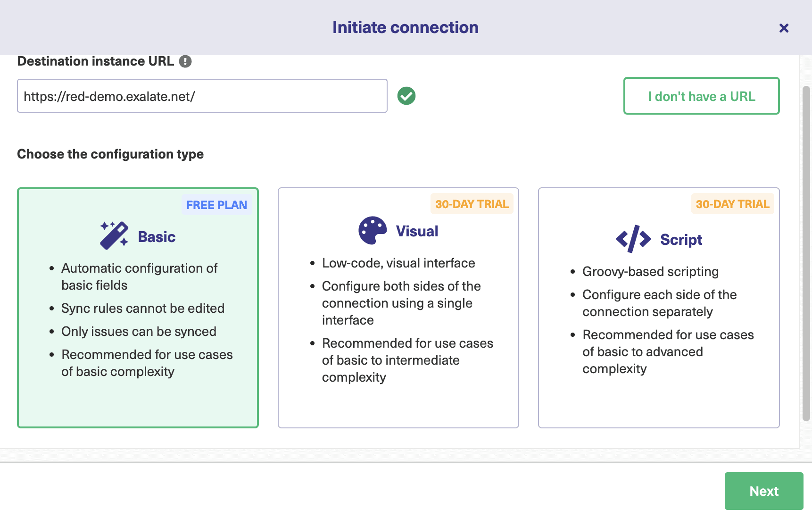Close the Initiate connection dialog

pos(784,28)
